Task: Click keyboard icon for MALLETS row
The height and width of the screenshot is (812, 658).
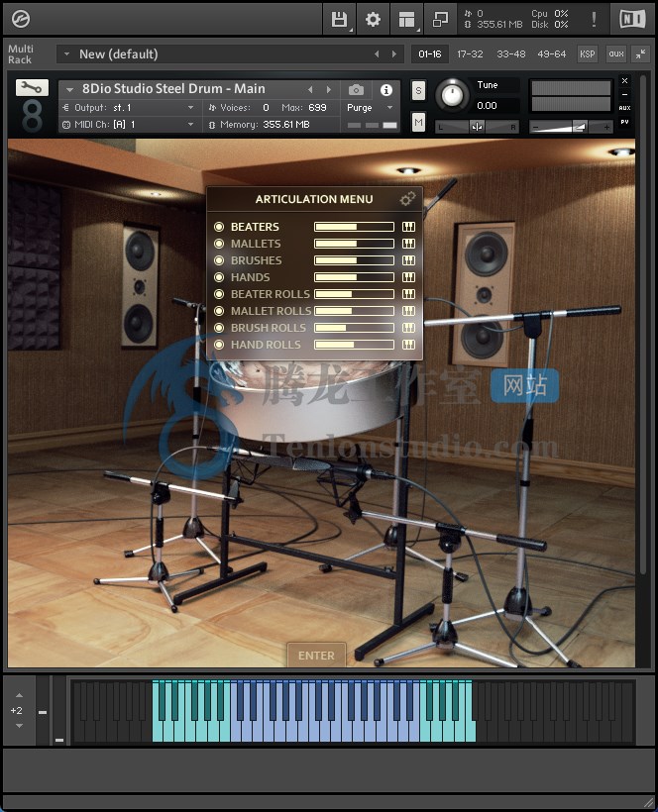Action: click(409, 244)
